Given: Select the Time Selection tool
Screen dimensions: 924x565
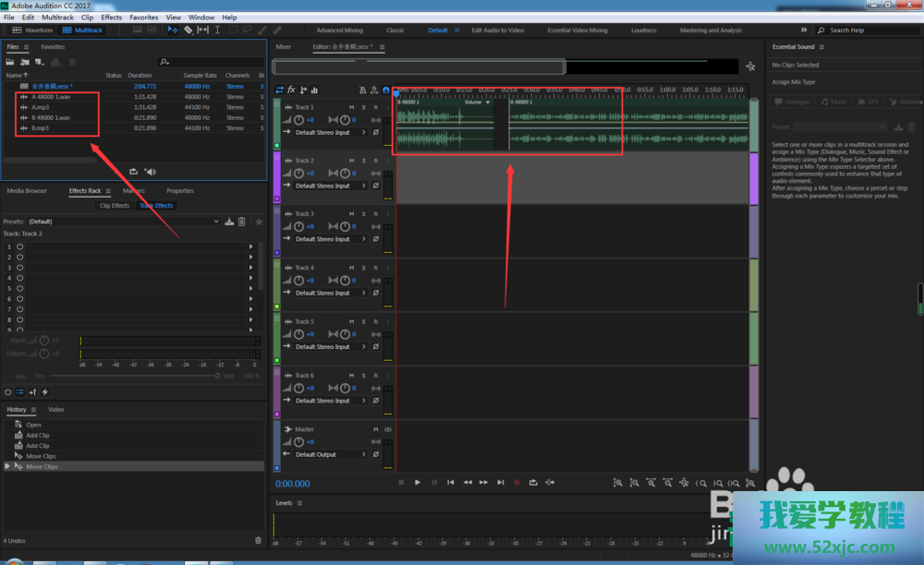Looking at the screenshot, I should coord(217,30).
